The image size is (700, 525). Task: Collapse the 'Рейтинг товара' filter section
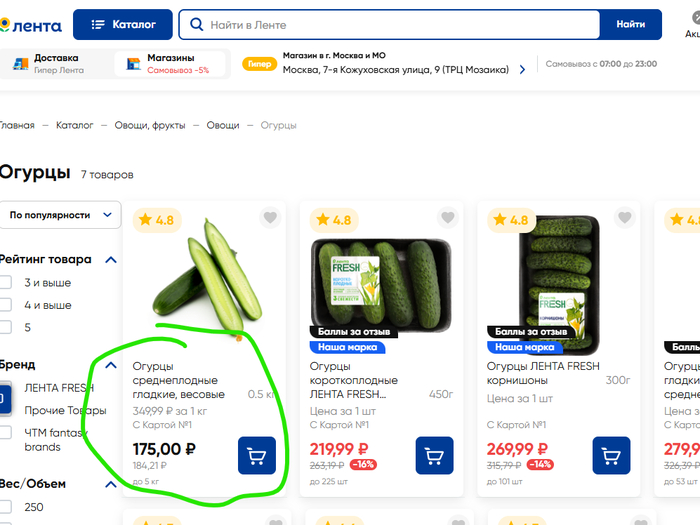[x=111, y=260]
